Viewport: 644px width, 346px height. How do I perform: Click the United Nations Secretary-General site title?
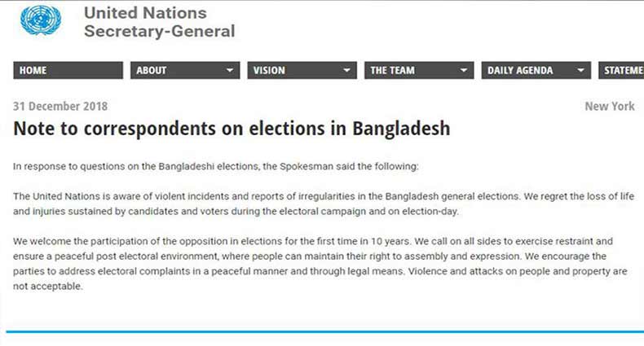point(159,23)
